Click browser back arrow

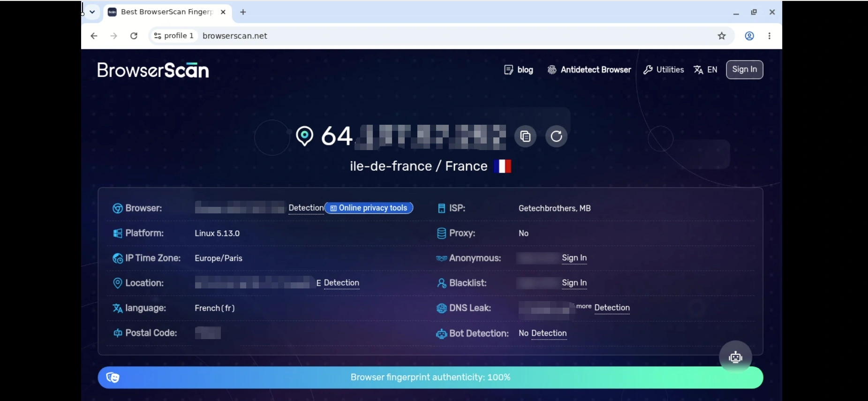pyautogui.click(x=94, y=36)
